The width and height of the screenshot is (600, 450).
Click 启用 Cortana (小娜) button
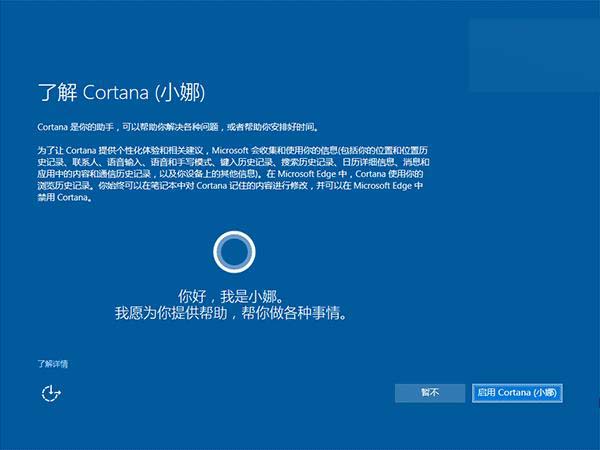[x=517, y=393]
